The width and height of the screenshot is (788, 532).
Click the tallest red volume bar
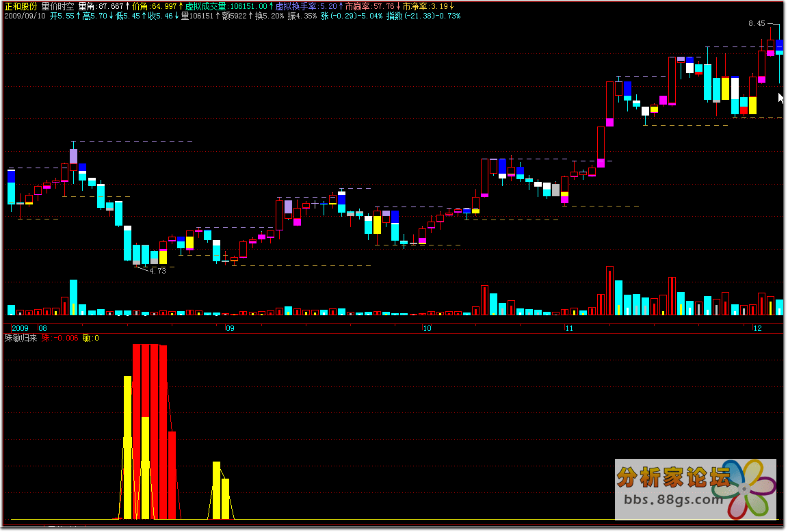[609, 291]
